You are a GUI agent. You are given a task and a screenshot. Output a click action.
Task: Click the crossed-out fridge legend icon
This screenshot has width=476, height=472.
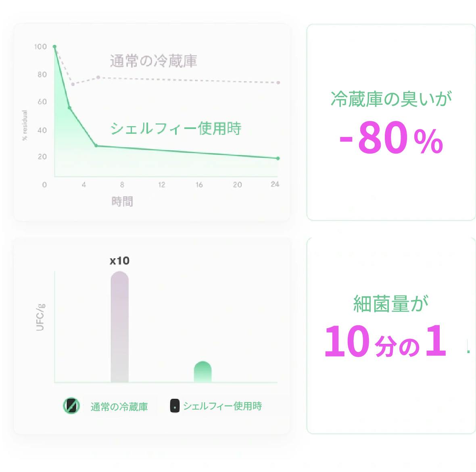(x=71, y=406)
